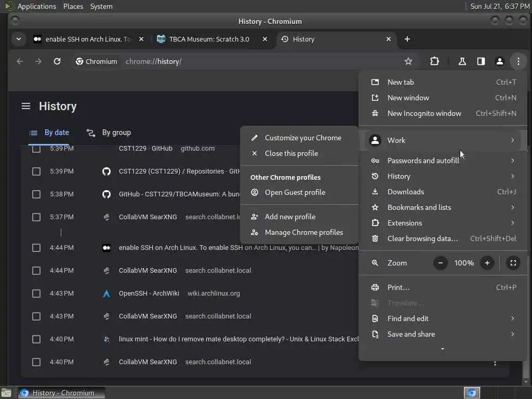Click the show desktop icon in bottom panel
Viewport: 532px width, 399px height.
pyautogui.click(x=6, y=393)
